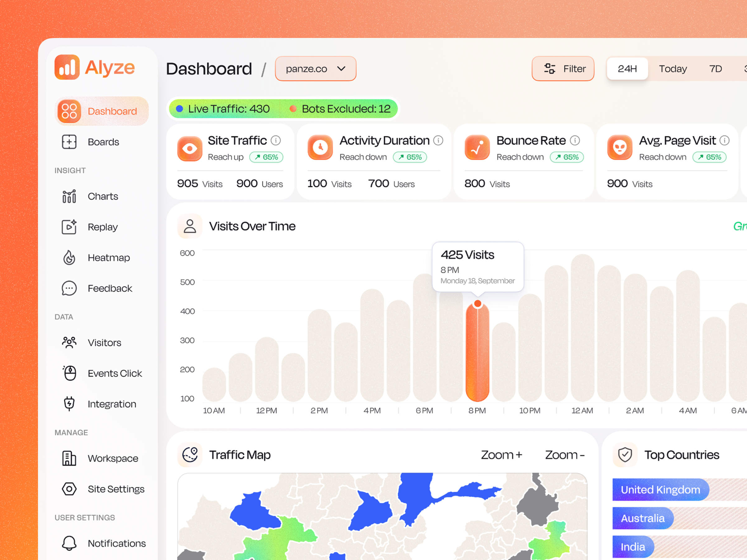Expand the Filter options
The width and height of the screenshot is (747, 560).
click(x=563, y=68)
